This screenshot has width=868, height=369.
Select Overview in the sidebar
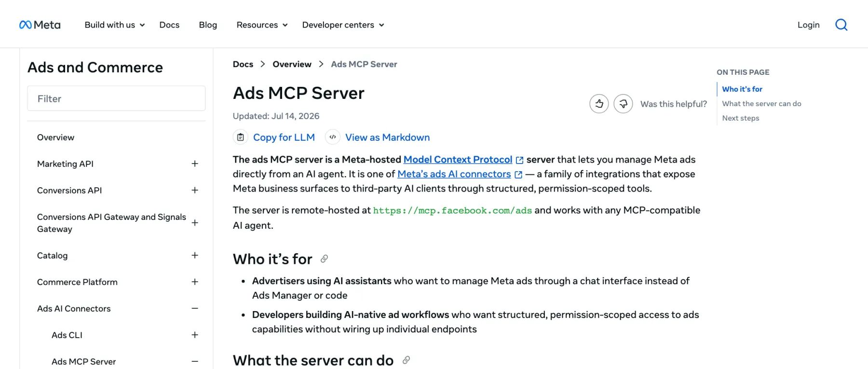coord(55,137)
